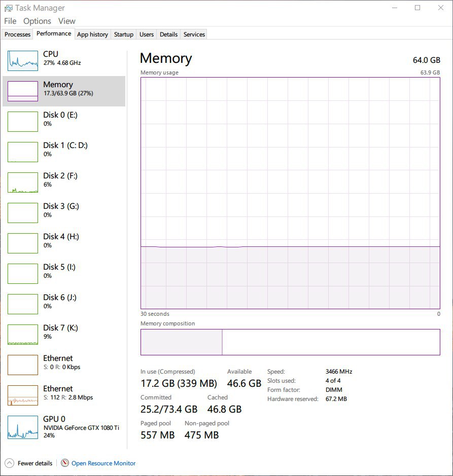Switch to the Services tab
This screenshot has width=453, height=476.
tap(194, 34)
